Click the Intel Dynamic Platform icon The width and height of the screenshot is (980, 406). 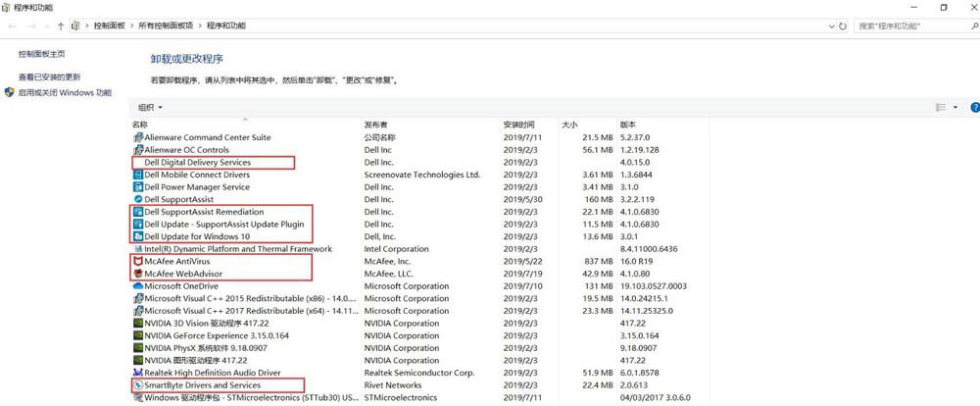click(138, 249)
